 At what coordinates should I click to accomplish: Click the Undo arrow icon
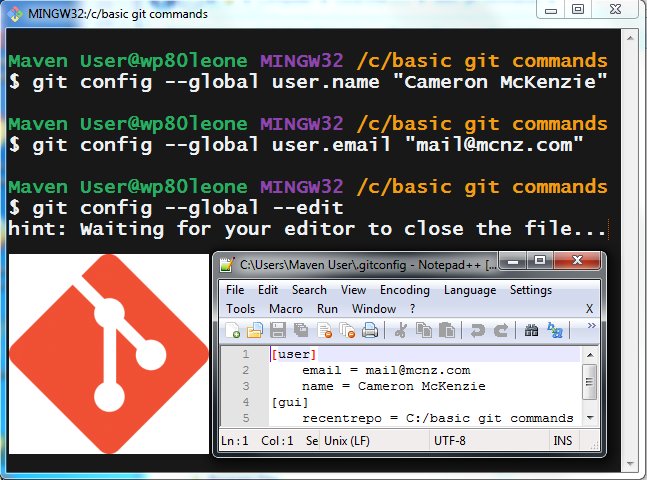coord(478,331)
